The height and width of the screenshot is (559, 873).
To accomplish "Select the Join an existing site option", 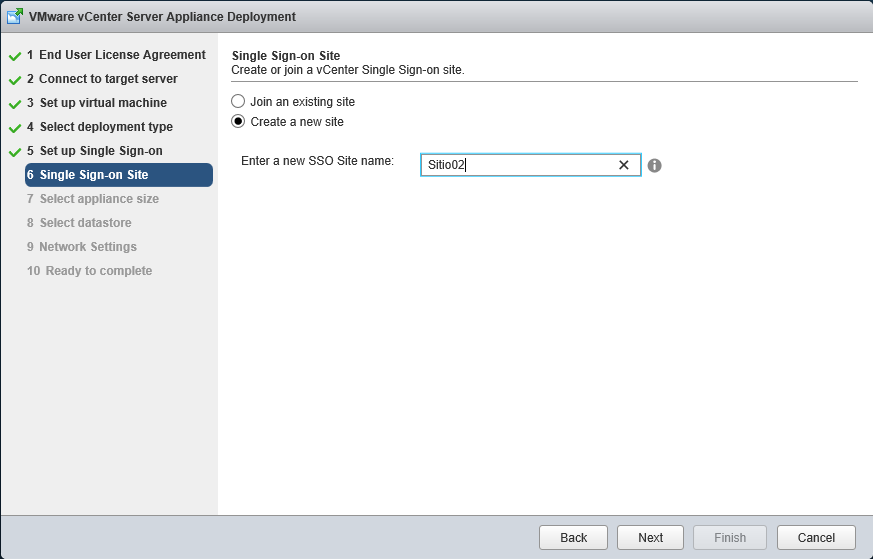I will (x=238, y=101).
